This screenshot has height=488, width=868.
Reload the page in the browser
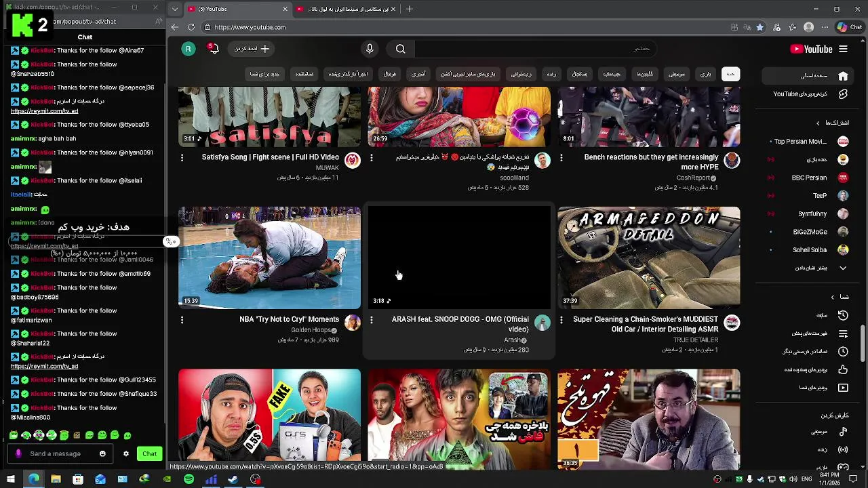pyautogui.click(x=191, y=27)
